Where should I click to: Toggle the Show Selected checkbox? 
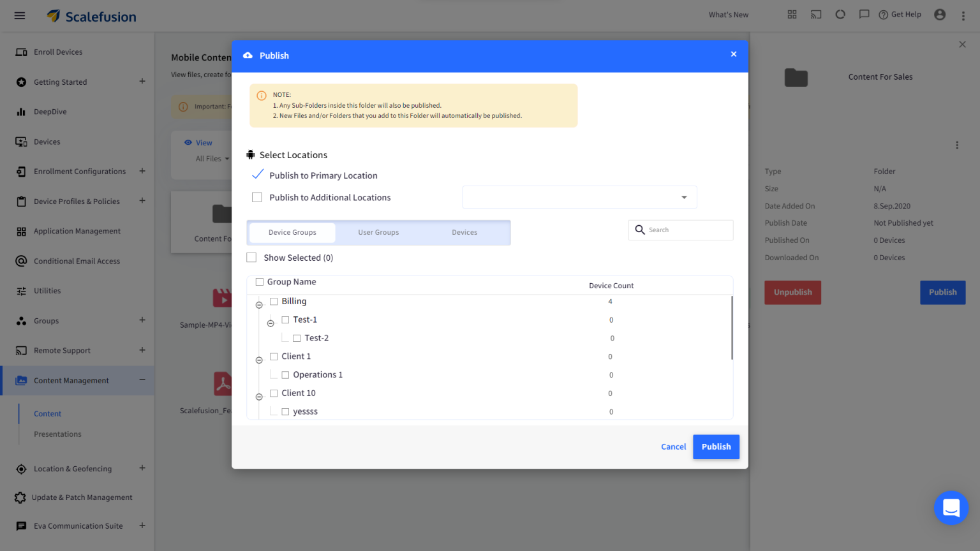(x=251, y=257)
